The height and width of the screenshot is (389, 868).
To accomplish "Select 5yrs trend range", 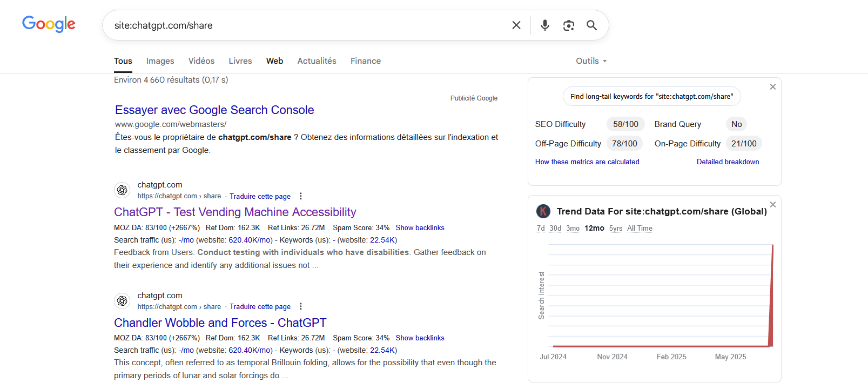I will pyautogui.click(x=616, y=228).
